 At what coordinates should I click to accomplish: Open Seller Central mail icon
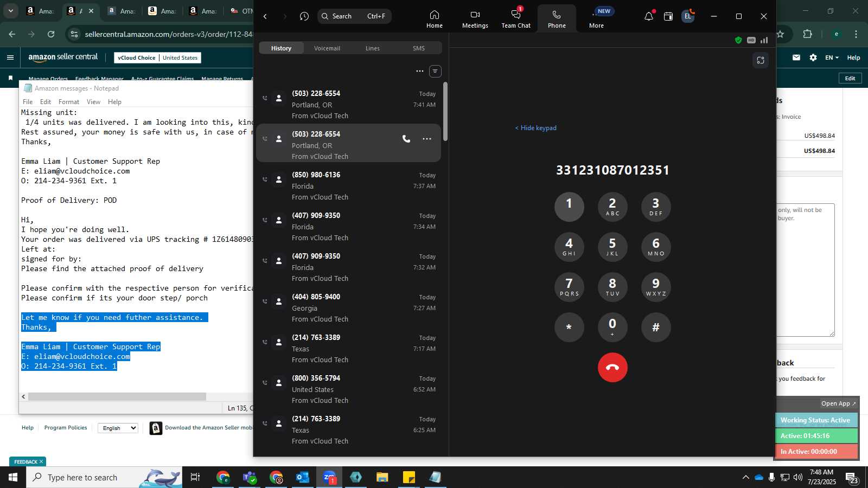pos(796,57)
